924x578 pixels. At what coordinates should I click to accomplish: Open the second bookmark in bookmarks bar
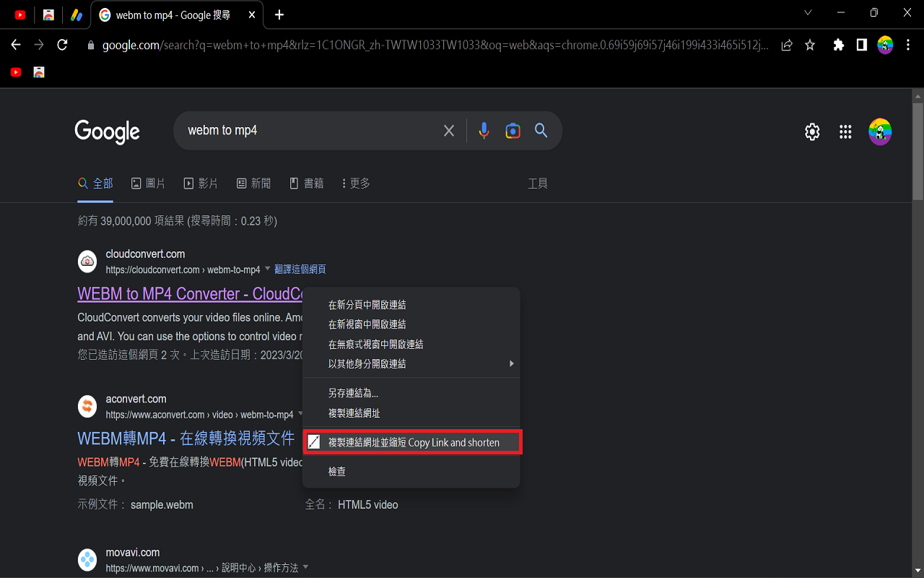click(x=39, y=72)
